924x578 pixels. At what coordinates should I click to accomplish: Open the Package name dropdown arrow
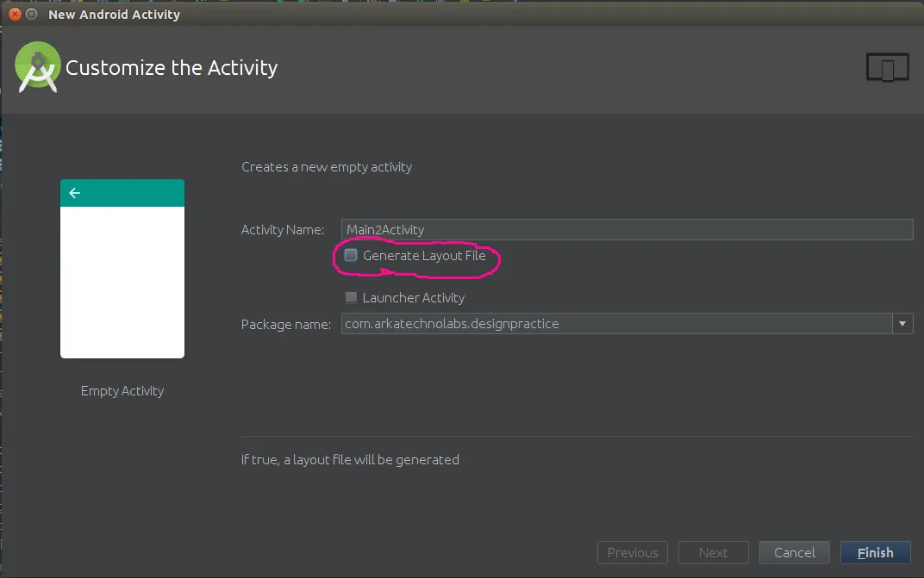point(902,324)
